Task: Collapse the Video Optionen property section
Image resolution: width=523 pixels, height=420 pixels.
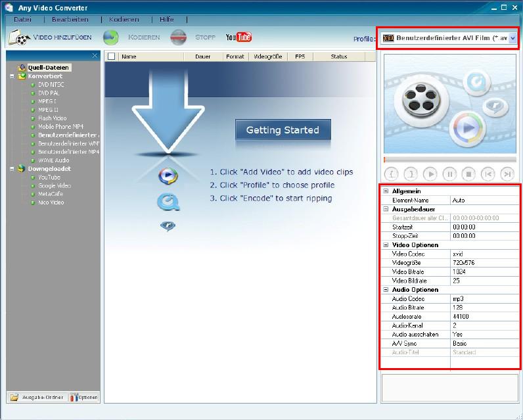Action: [x=386, y=245]
